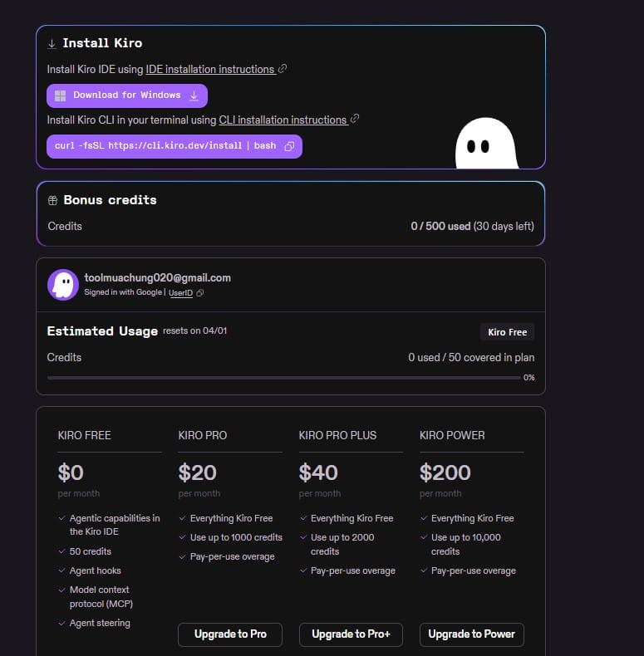Screen dimensions: 644x656
Task: Click external link icon after CLI installation instructions
Action: click(x=355, y=120)
